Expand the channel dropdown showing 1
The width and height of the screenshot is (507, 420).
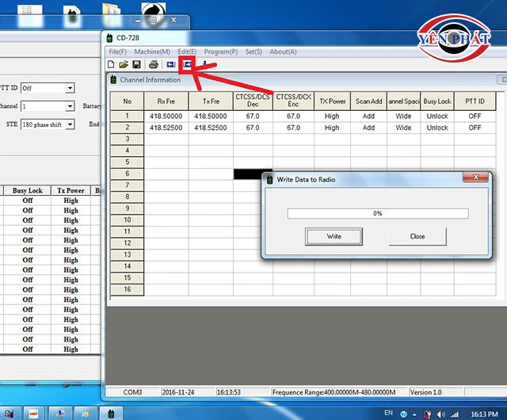pyautogui.click(x=71, y=106)
